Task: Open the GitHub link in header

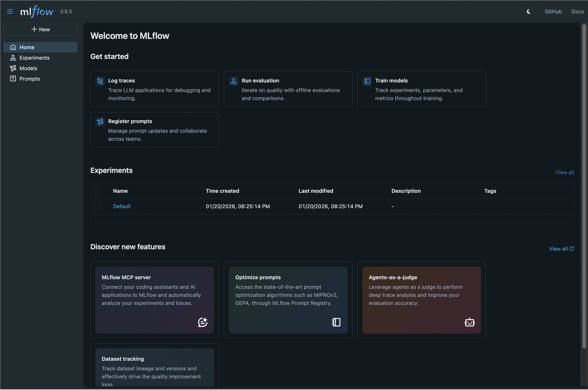Action: point(553,11)
